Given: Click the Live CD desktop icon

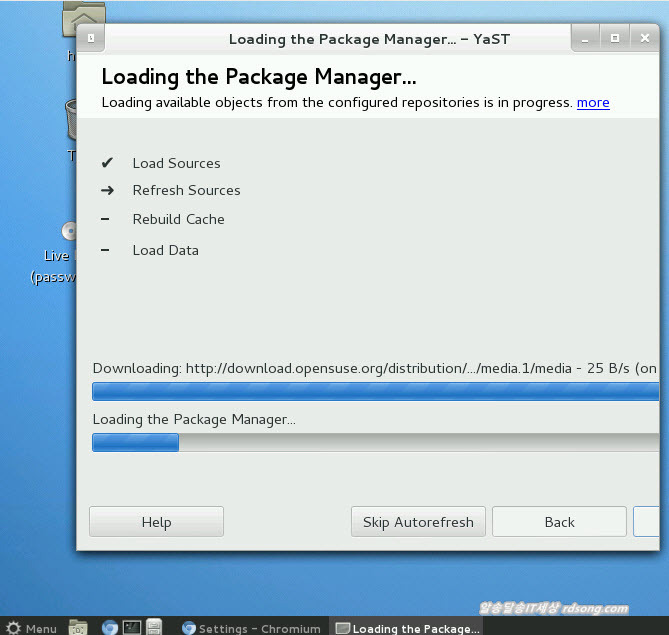Looking at the screenshot, I should coord(68,234).
